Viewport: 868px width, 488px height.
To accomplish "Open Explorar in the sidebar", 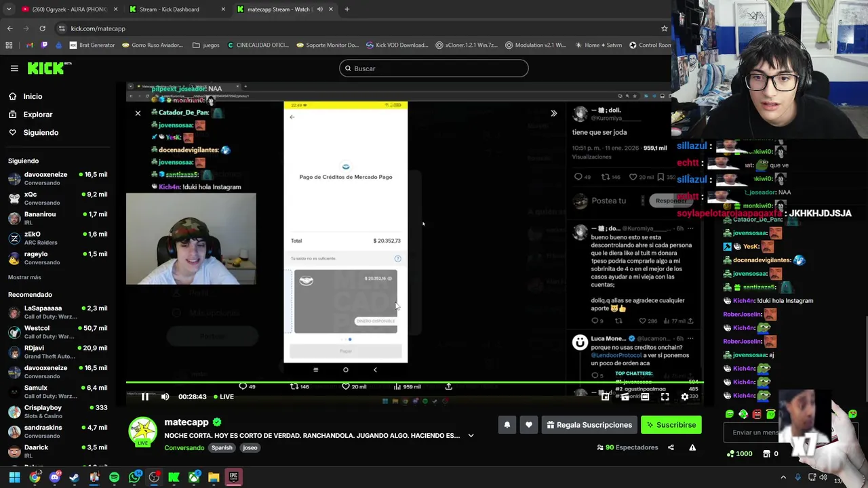I will 37,115.
